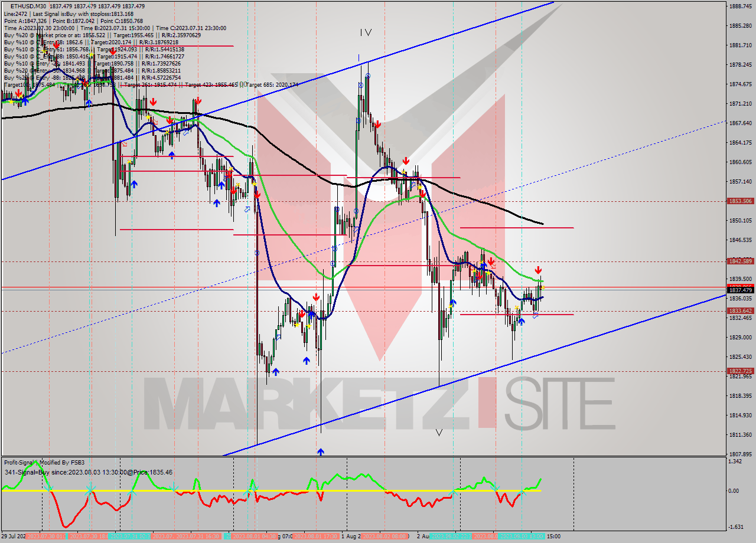Click the 1814.930 price axis label
756x543 pixels.
point(740,416)
